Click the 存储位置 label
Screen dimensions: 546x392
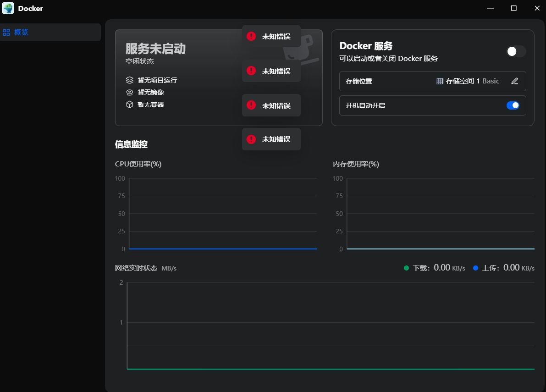[359, 81]
